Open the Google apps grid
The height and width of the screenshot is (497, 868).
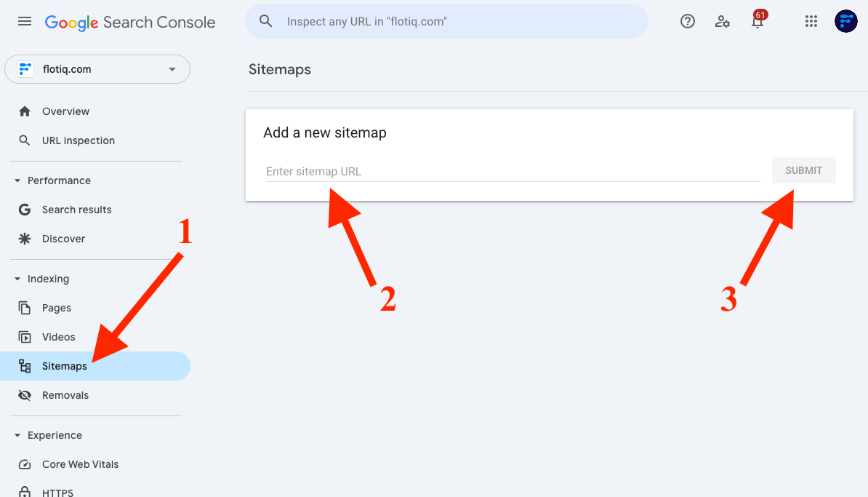pyautogui.click(x=811, y=22)
